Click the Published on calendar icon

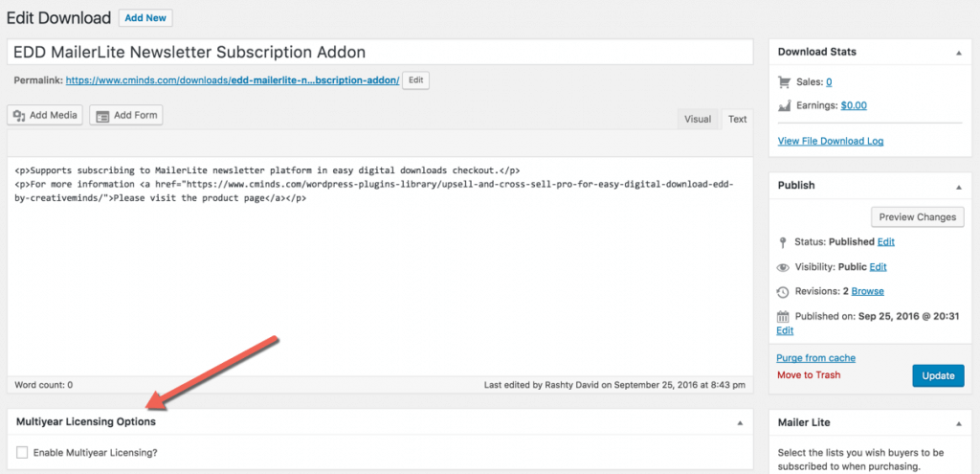(x=783, y=316)
